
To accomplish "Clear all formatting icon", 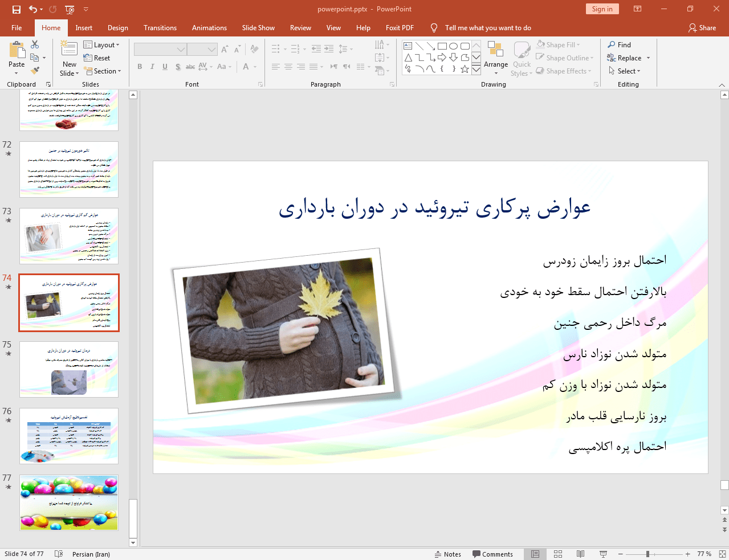I will (254, 49).
